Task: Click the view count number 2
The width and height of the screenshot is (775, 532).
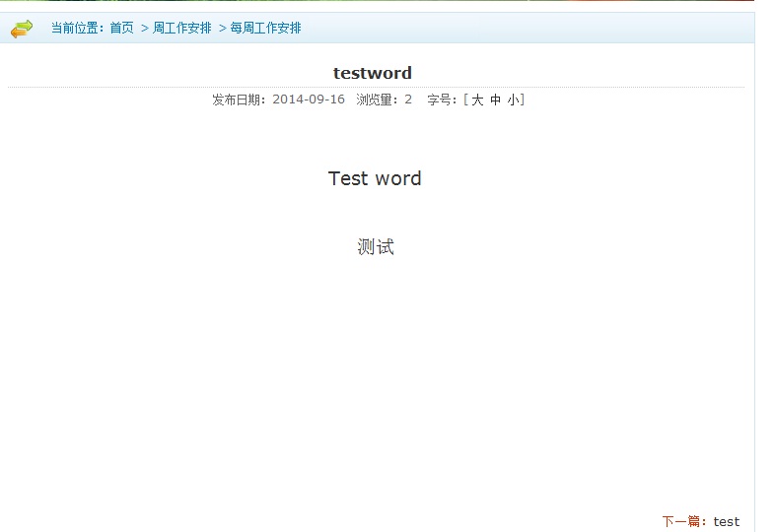Action: point(408,100)
